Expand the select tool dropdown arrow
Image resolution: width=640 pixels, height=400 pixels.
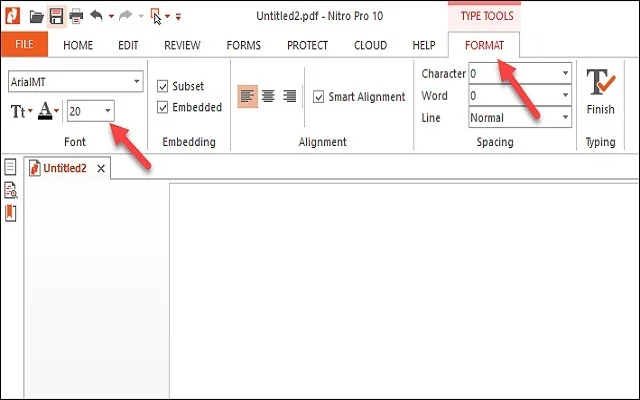click(x=167, y=17)
